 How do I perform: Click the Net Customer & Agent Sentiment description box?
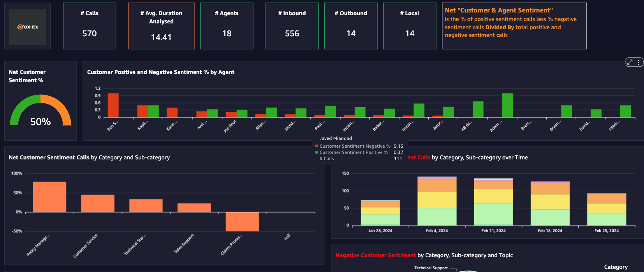[514, 26]
